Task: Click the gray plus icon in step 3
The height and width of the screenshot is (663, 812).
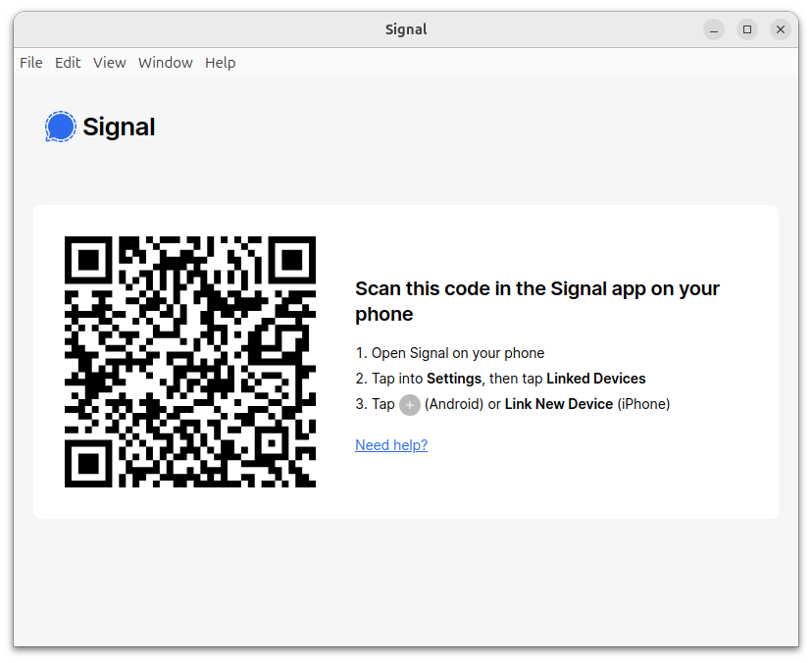Action: coord(410,404)
